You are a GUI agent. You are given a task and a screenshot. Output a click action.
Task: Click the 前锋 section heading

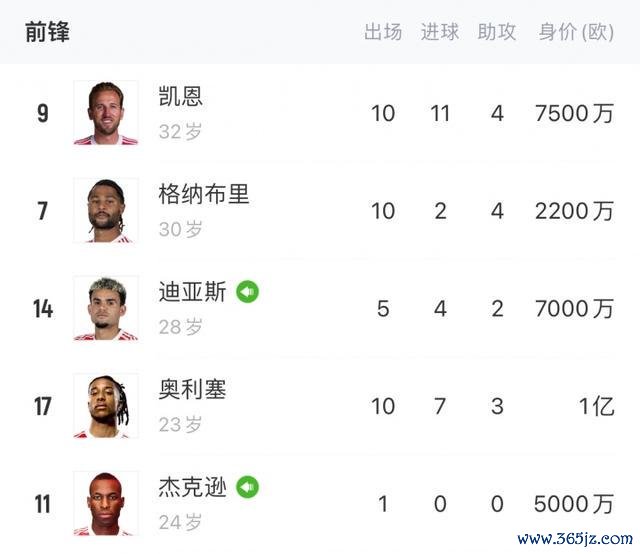click(x=47, y=32)
